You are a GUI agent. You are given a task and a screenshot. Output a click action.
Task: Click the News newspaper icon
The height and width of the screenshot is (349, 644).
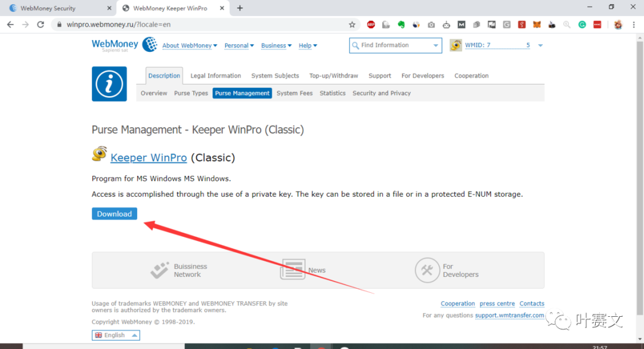pos(292,270)
